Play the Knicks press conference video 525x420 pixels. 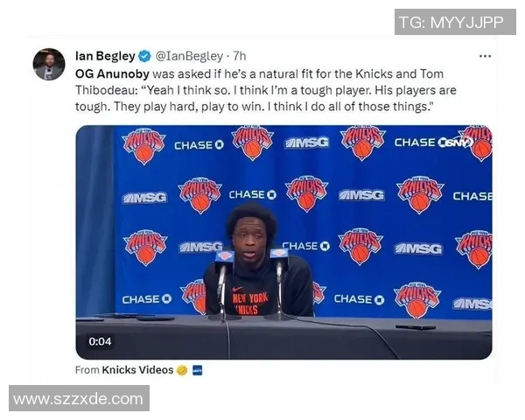(x=283, y=242)
